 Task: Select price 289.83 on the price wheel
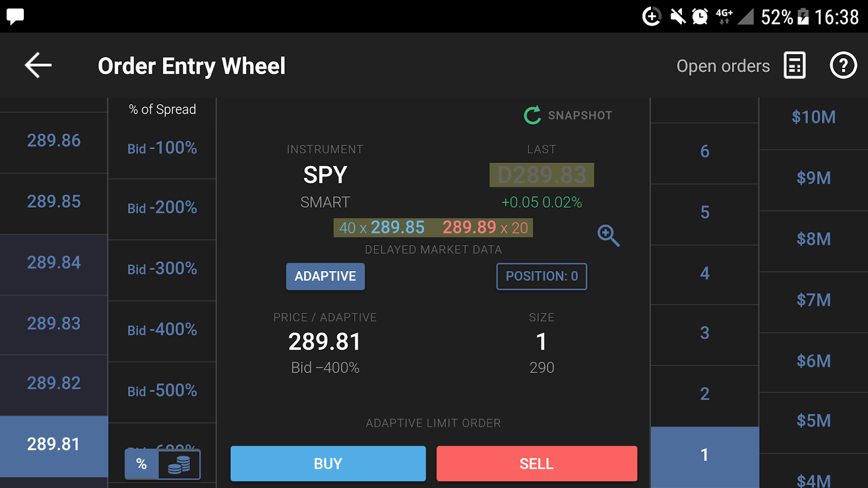point(54,324)
